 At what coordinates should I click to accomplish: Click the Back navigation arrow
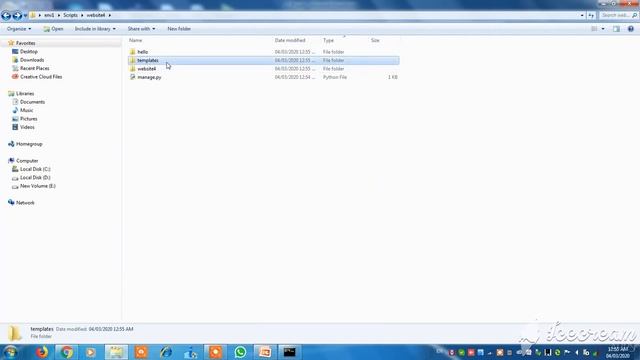click(6, 16)
